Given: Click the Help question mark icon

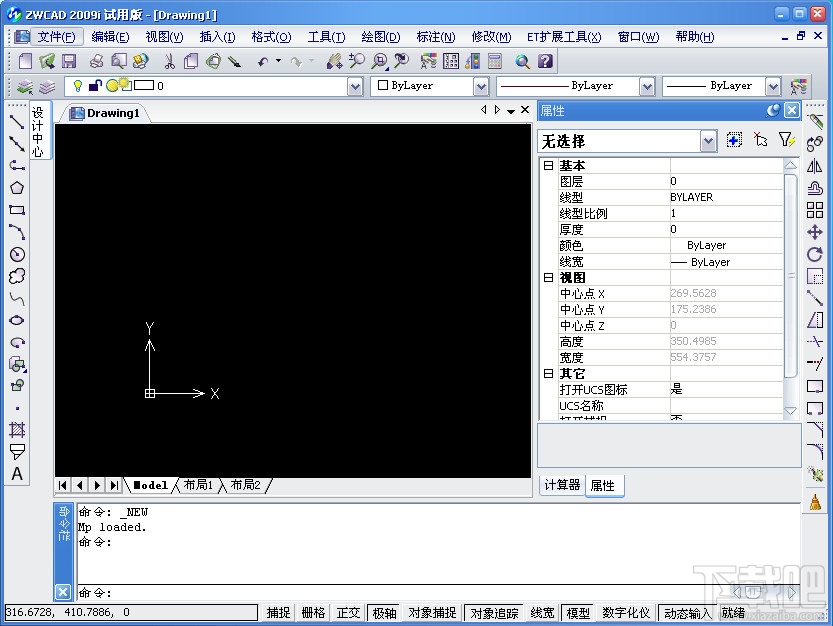Looking at the screenshot, I should [545, 61].
